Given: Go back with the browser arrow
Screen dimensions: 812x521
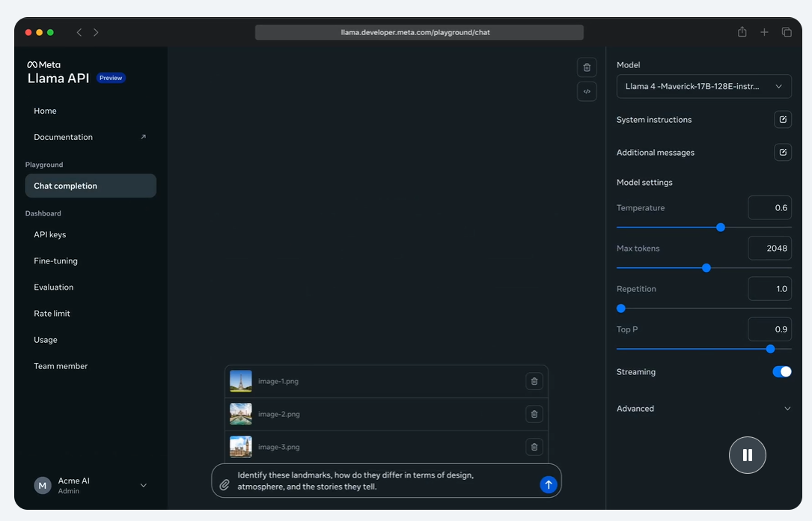Looking at the screenshot, I should click(79, 32).
